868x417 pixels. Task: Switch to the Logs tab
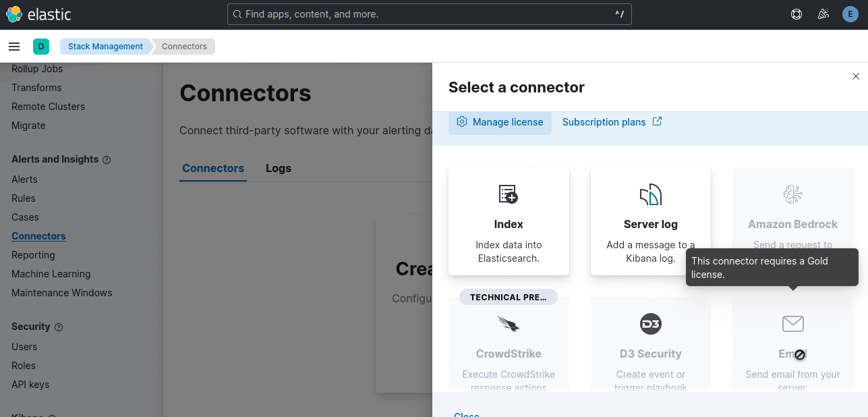click(279, 168)
